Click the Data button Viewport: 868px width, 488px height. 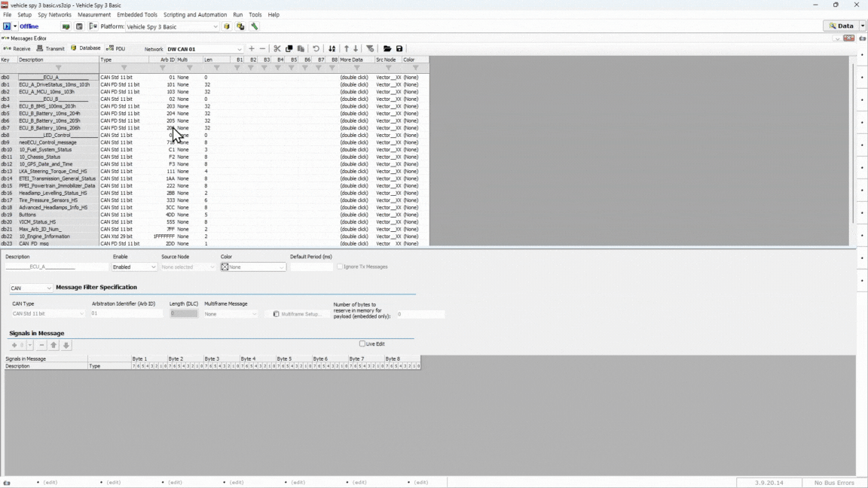841,26
